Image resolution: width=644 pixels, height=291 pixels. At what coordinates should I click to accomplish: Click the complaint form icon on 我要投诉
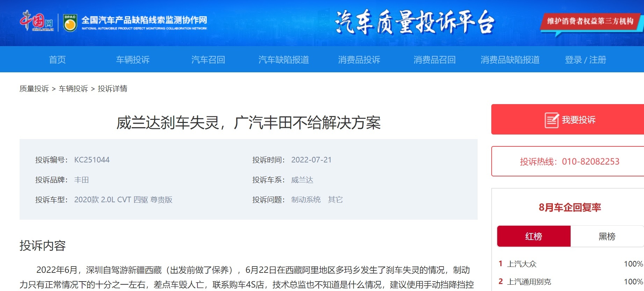[552, 120]
